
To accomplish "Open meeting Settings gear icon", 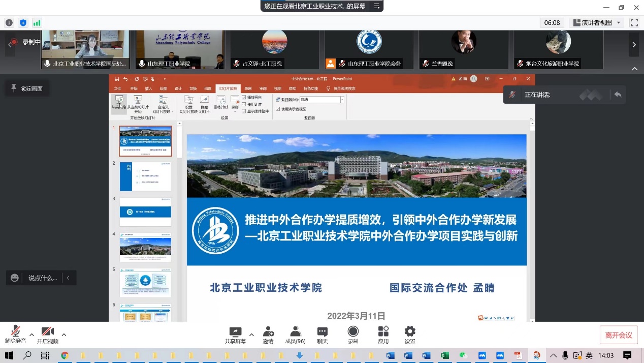I will click(x=410, y=332).
